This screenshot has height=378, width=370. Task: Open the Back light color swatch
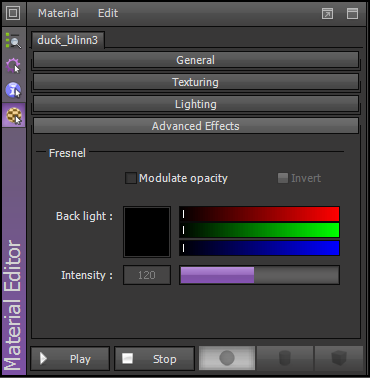pyautogui.click(x=147, y=232)
